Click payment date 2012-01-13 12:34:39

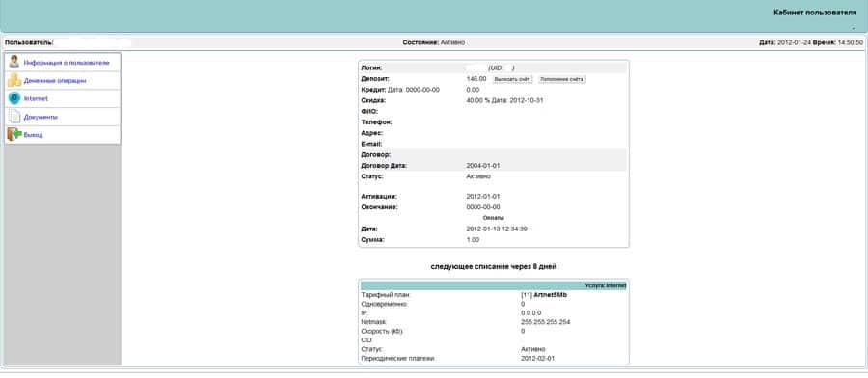click(497, 229)
